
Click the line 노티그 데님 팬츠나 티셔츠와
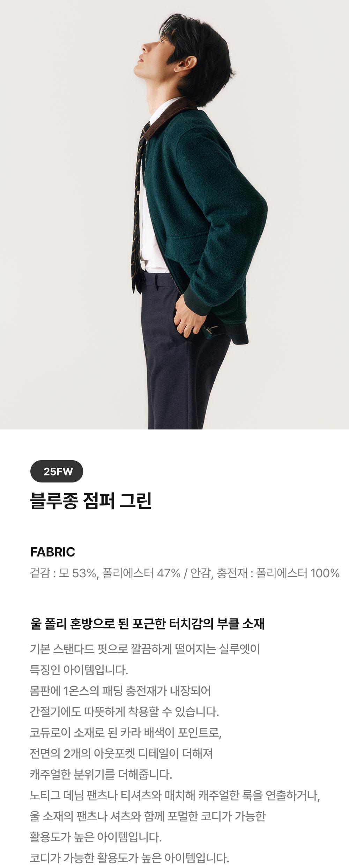[x=175, y=795]
